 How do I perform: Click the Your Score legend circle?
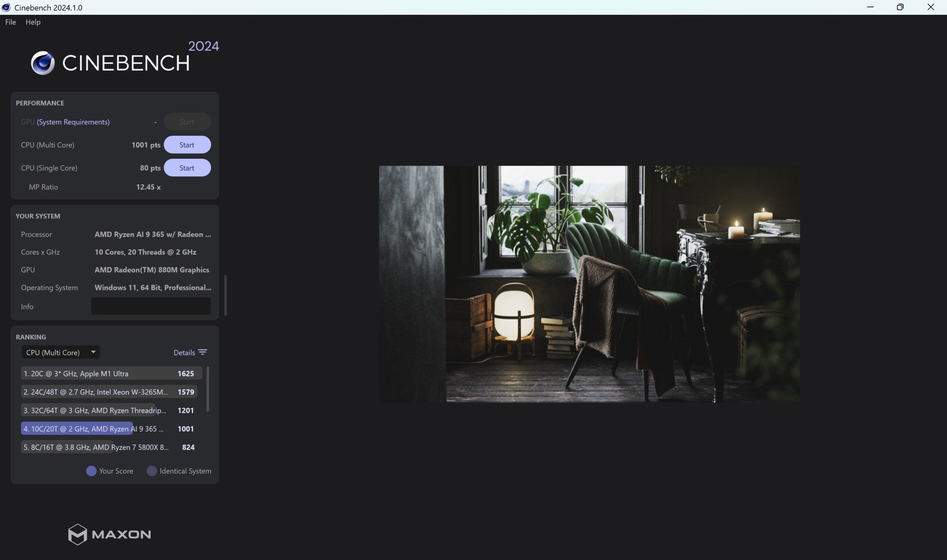click(x=91, y=471)
